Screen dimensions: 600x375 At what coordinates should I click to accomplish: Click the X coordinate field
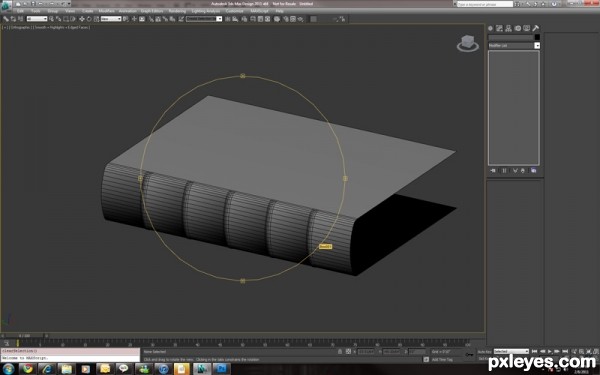click(x=366, y=351)
